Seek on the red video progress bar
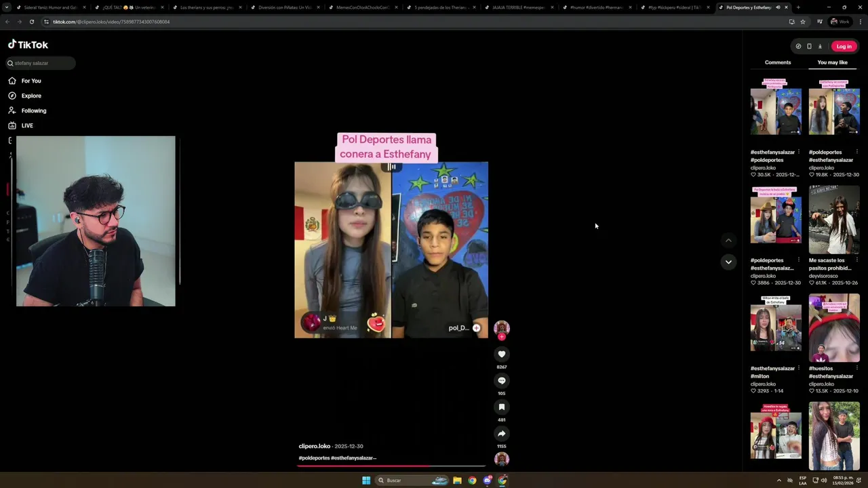Viewport: 868px width, 488px height. point(392,466)
